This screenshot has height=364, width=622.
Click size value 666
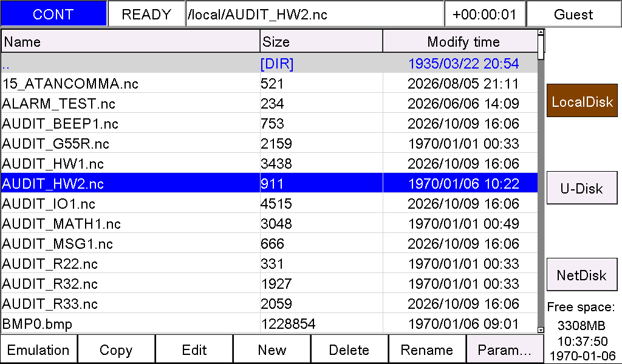click(272, 244)
